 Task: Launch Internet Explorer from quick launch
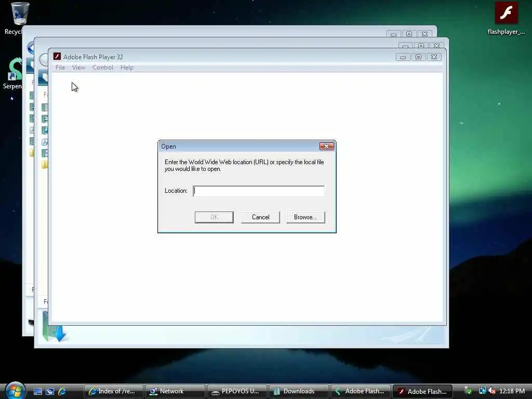(x=62, y=391)
